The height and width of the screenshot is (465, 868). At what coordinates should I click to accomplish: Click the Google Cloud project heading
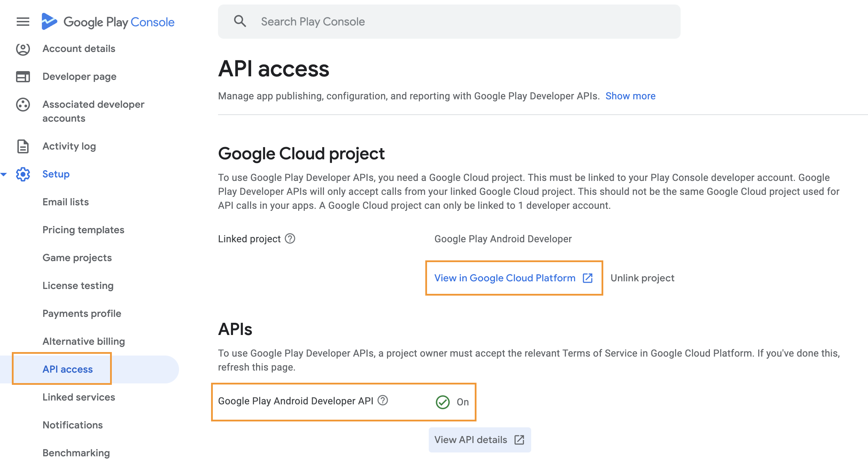(x=301, y=154)
